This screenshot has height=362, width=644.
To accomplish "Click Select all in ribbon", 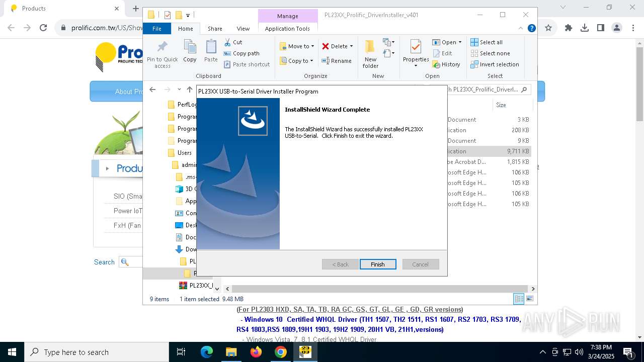I will 487,42.
